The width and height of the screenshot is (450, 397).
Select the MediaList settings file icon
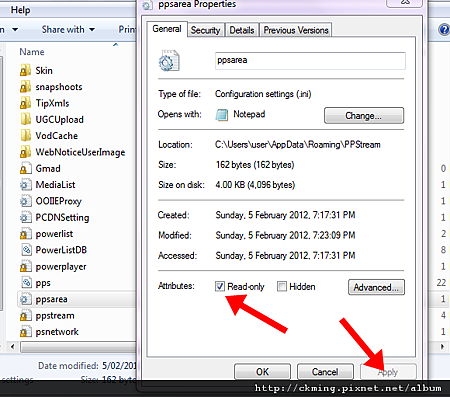click(x=25, y=185)
